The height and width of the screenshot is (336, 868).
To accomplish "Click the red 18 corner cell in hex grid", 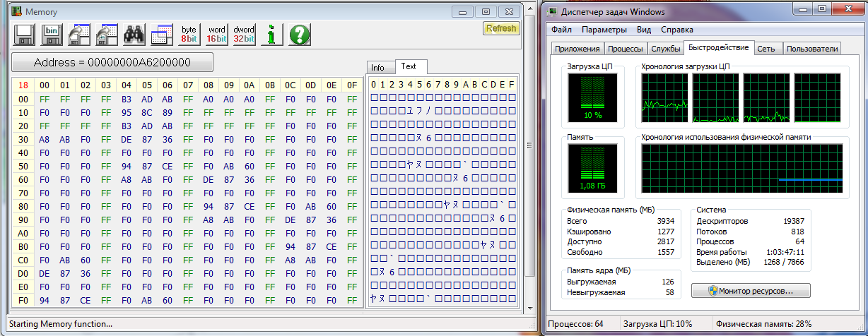I will click(x=23, y=85).
